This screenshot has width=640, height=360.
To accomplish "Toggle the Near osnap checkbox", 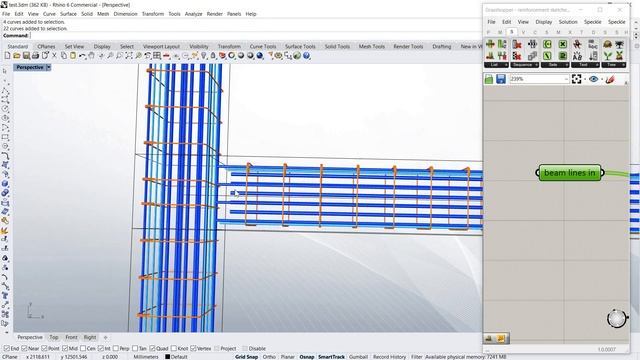I will click(24, 349).
